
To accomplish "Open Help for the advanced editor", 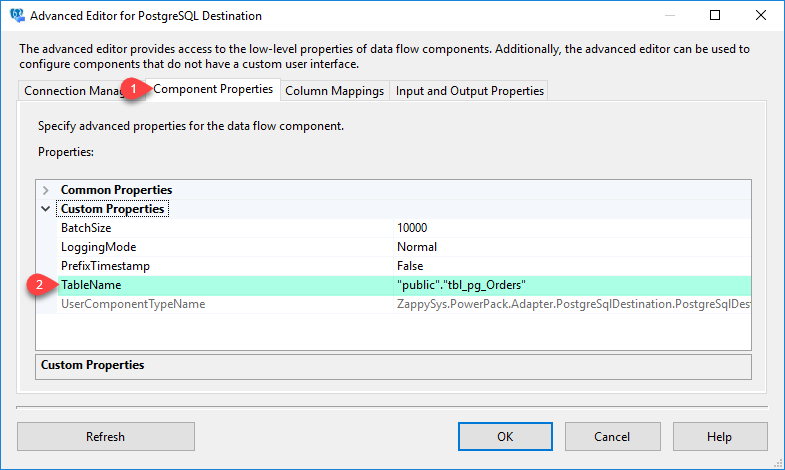I will pyautogui.click(x=719, y=437).
